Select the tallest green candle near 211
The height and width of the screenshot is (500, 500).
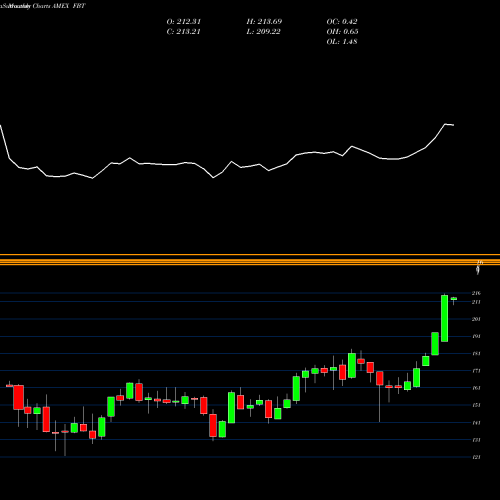[x=444, y=318]
